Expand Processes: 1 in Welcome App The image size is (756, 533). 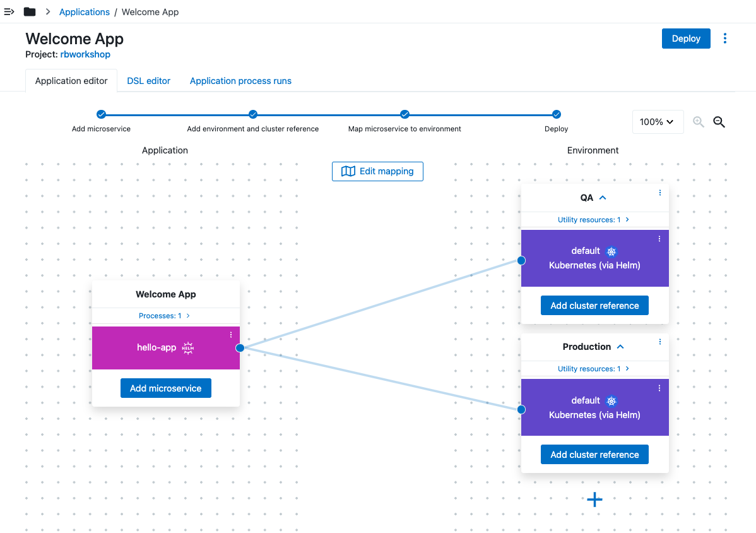pyautogui.click(x=165, y=316)
